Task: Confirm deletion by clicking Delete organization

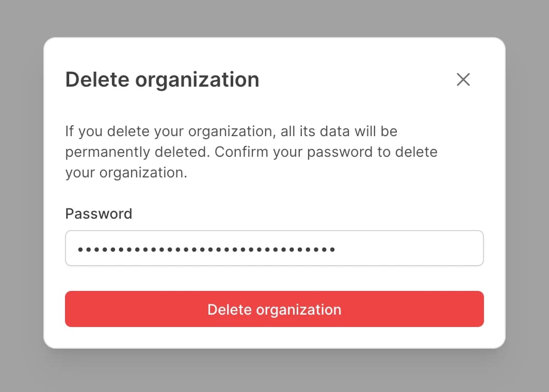Action: [x=274, y=309]
